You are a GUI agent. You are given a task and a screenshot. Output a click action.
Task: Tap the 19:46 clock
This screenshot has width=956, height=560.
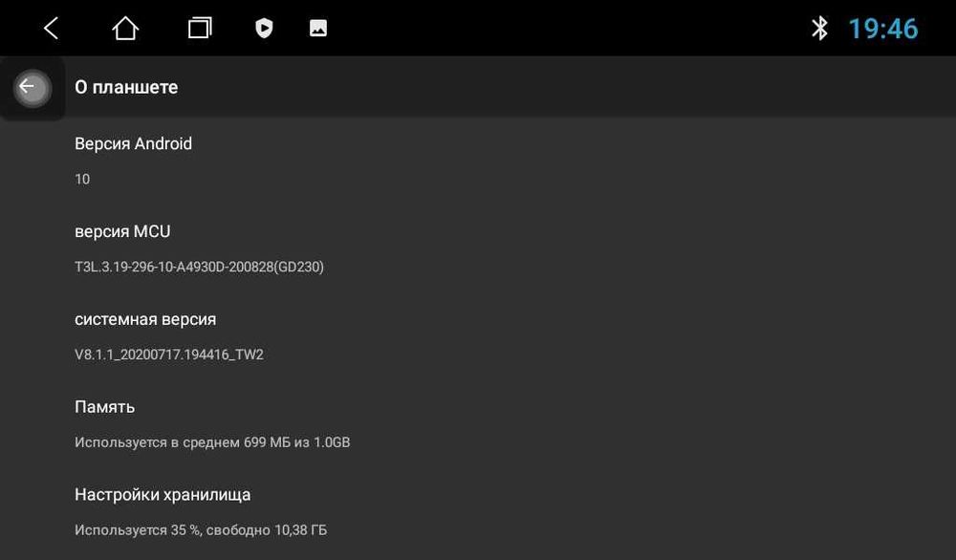click(x=882, y=29)
